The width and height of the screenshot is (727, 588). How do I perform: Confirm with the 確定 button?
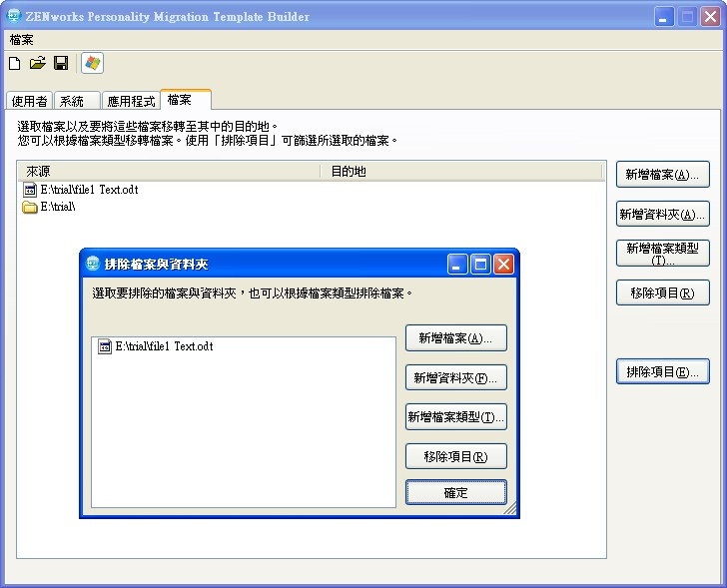(x=456, y=492)
